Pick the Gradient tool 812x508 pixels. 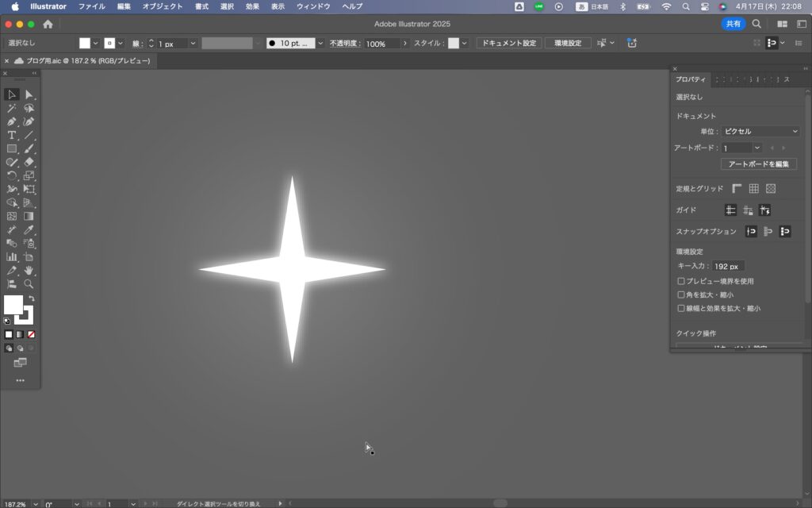click(x=29, y=216)
